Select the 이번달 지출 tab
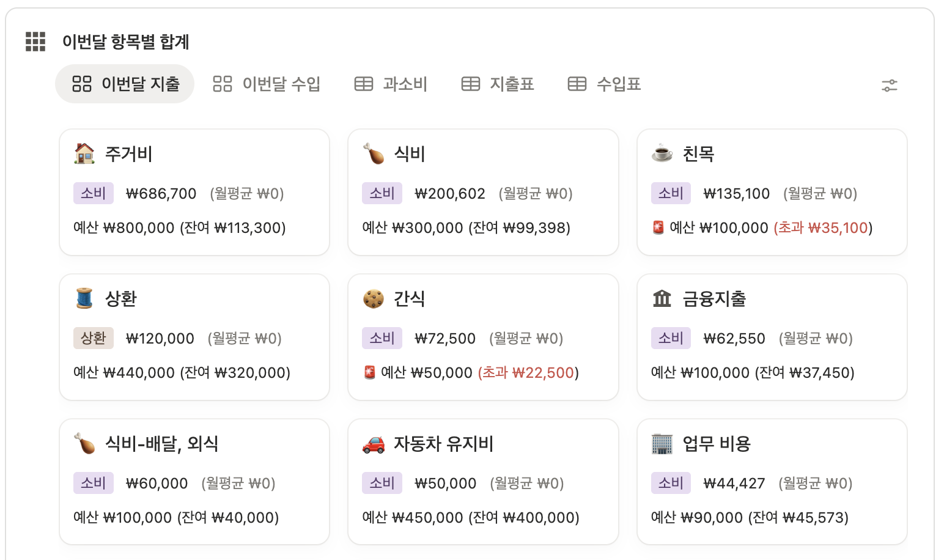Viewport: 944px width, 560px height. coord(125,84)
